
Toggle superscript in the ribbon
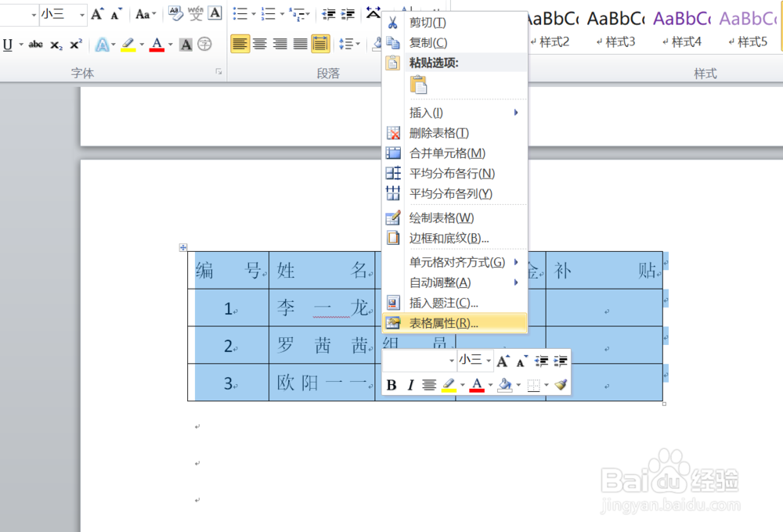[x=76, y=45]
